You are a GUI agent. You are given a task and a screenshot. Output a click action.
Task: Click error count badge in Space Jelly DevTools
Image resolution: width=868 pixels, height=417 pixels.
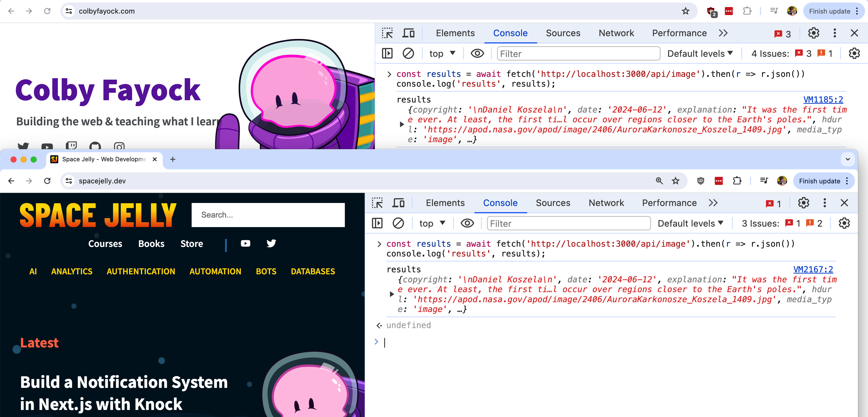773,204
